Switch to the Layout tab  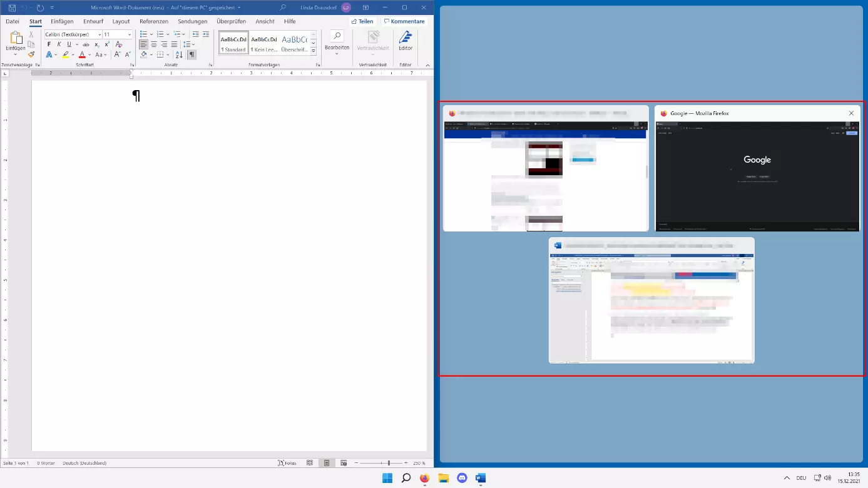121,21
